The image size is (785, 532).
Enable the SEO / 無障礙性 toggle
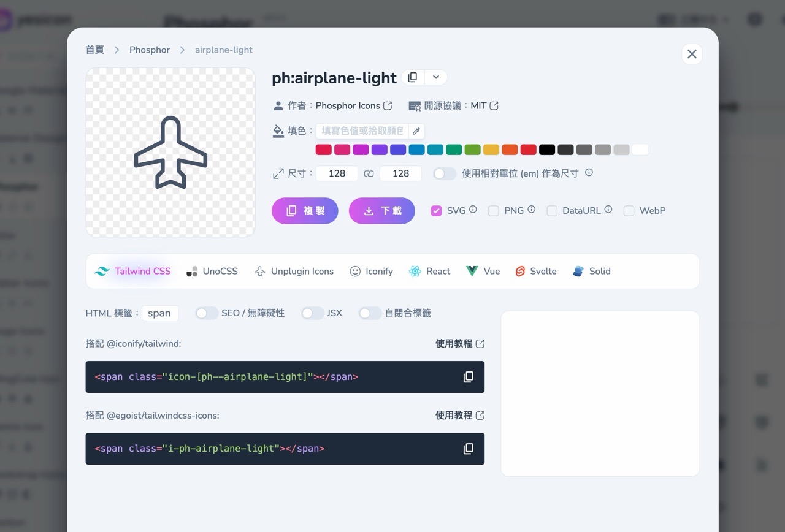pyautogui.click(x=207, y=313)
